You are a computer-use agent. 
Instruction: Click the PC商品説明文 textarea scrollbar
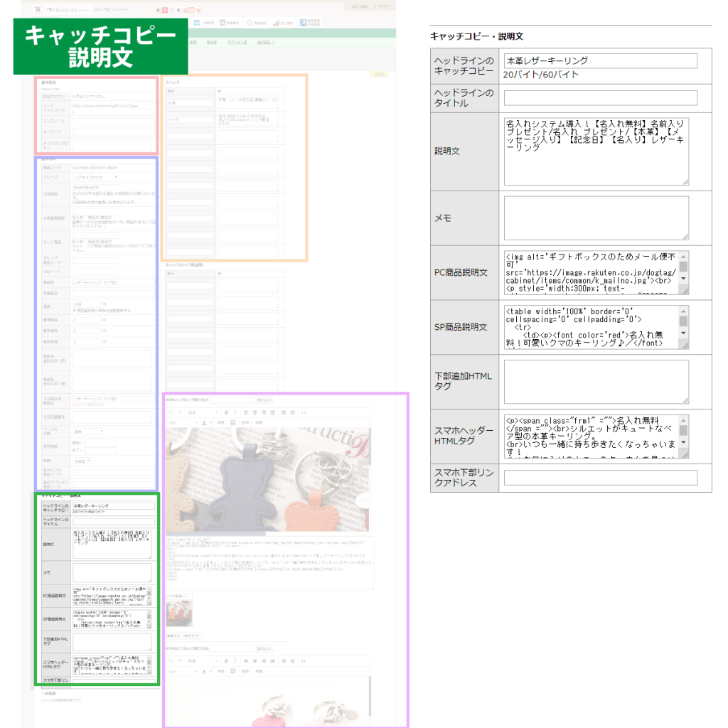point(683,272)
